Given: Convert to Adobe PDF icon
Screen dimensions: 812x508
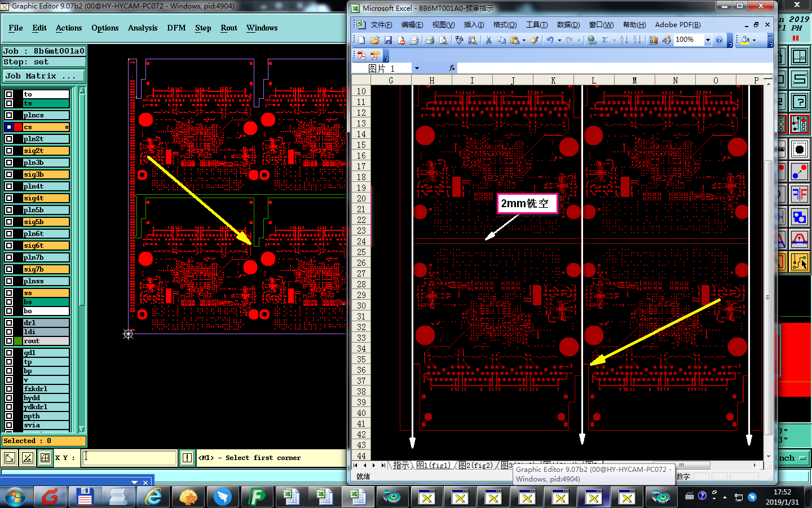Looking at the screenshot, I should pos(361,55).
